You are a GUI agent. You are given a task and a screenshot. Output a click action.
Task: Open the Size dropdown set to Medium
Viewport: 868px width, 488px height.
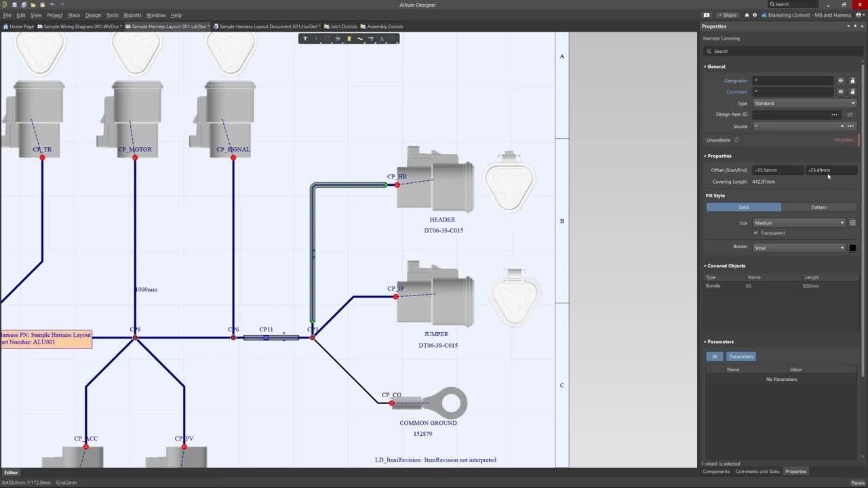[x=799, y=223]
